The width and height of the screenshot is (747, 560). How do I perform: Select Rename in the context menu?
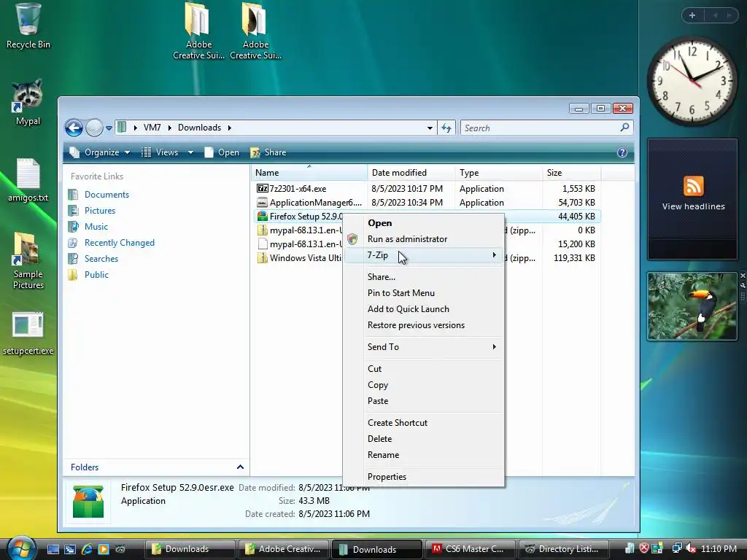(424, 455)
